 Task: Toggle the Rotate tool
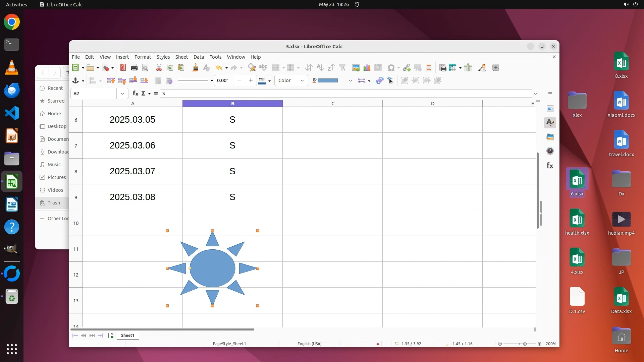[x=379, y=80]
